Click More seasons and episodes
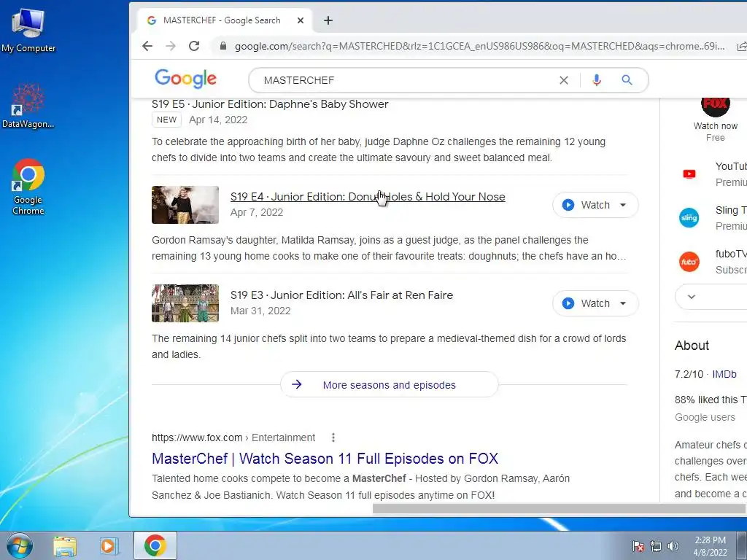Image resolution: width=747 pixels, height=560 pixels. (390, 385)
